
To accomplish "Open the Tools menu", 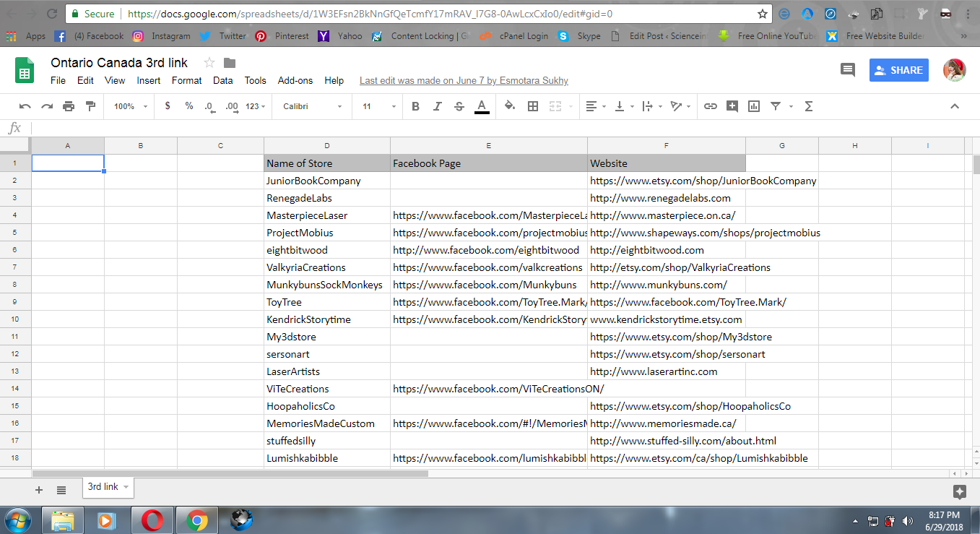I will [x=256, y=80].
